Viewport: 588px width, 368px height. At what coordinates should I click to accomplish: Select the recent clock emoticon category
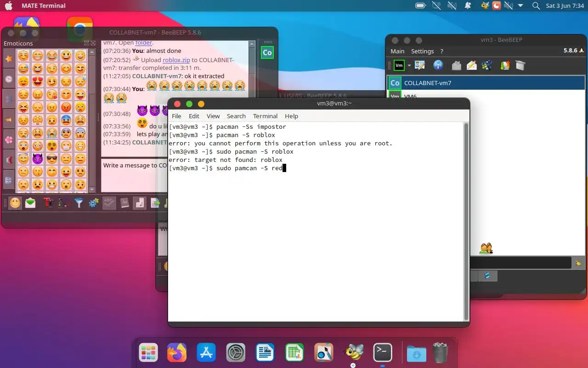pyautogui.click(x=9, y=79)
